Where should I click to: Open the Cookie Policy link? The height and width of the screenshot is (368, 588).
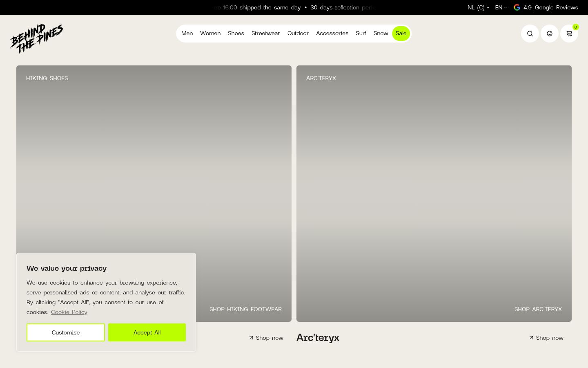click(69, 312)
